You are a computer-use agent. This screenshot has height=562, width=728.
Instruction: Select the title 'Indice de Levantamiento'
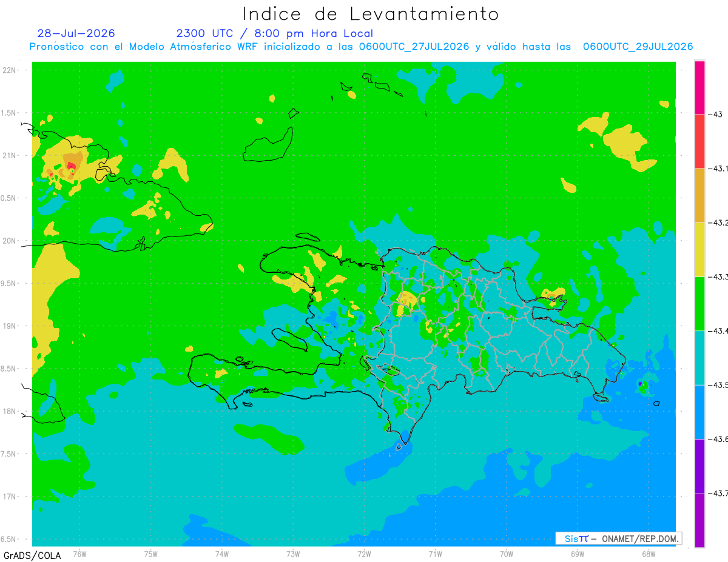pyautogui.click(x=371, y=13)
